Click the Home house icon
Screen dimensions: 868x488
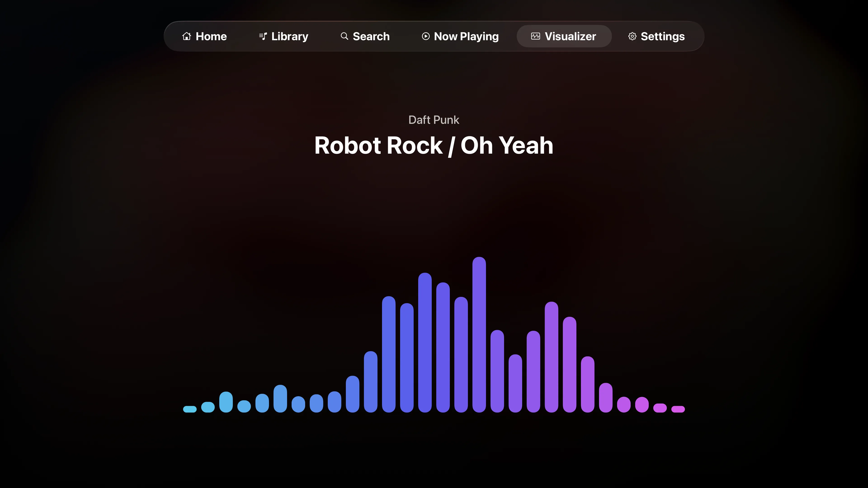click(x=187, y=36)
